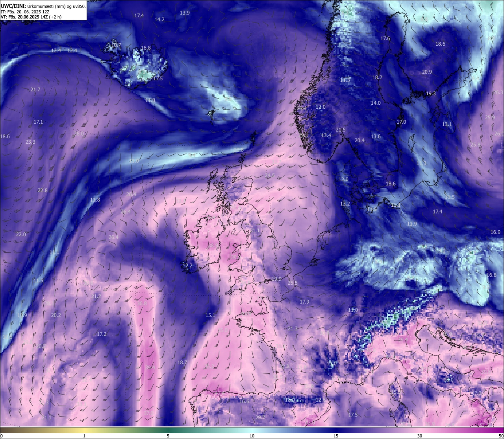Click the 16.6 value label
Screen dimensions: 504x439
click(x=244, y=402)
